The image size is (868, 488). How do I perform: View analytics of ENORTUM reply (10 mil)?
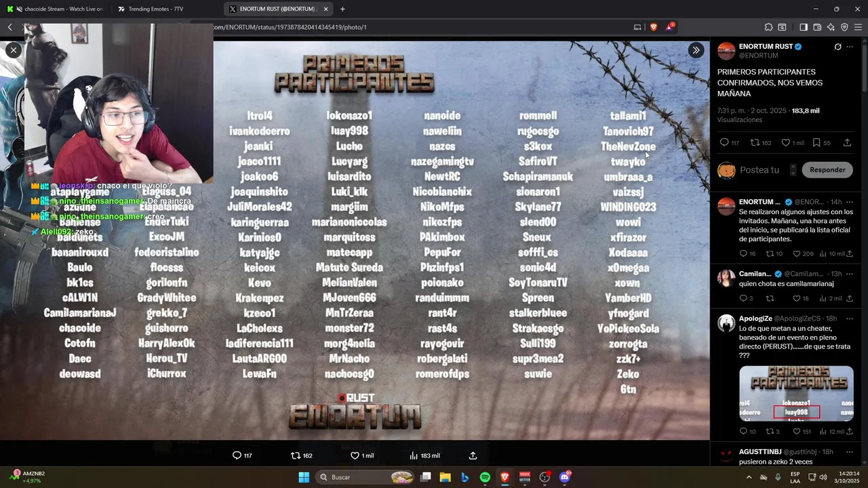click(832, 253)
